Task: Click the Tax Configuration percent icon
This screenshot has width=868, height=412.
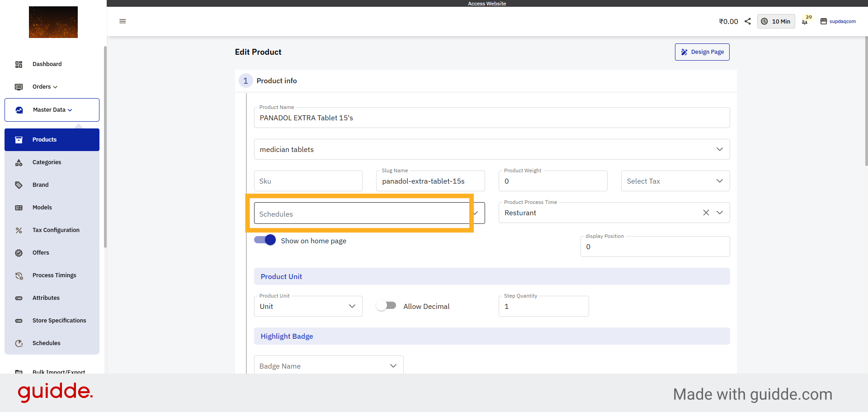Action: click(x=19, y=230)
